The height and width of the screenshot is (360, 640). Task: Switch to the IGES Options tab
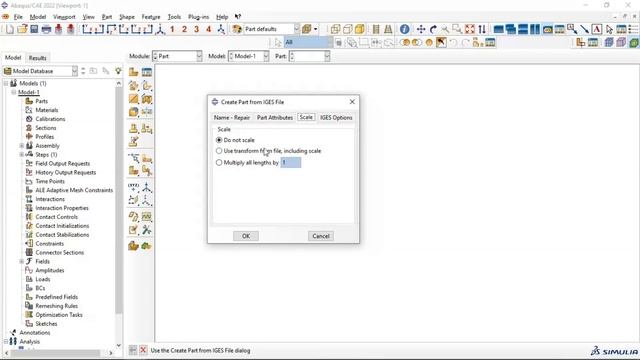336,118
